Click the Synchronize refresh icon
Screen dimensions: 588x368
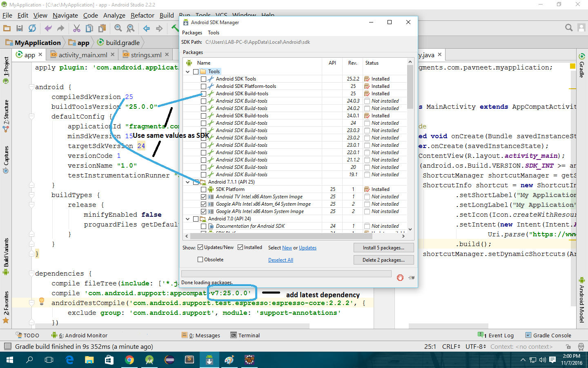pos(32,28)
